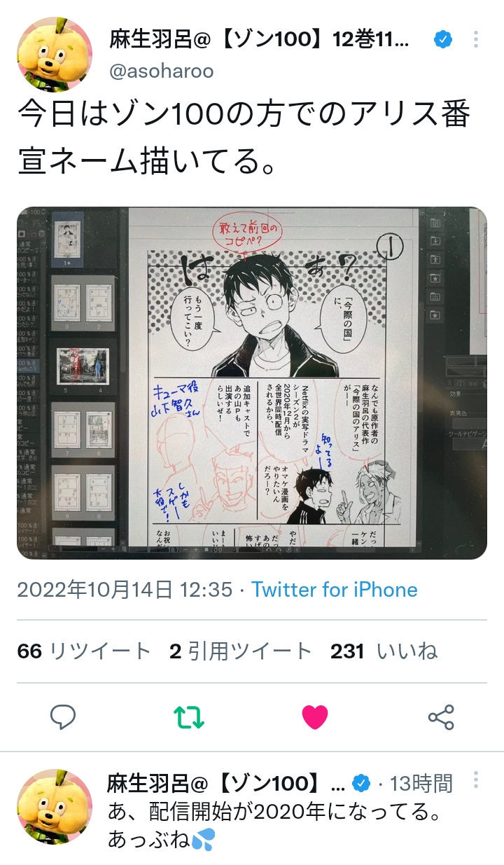
Task: Tap the reply's pumpkin avatar
Action: coord(55,806)
